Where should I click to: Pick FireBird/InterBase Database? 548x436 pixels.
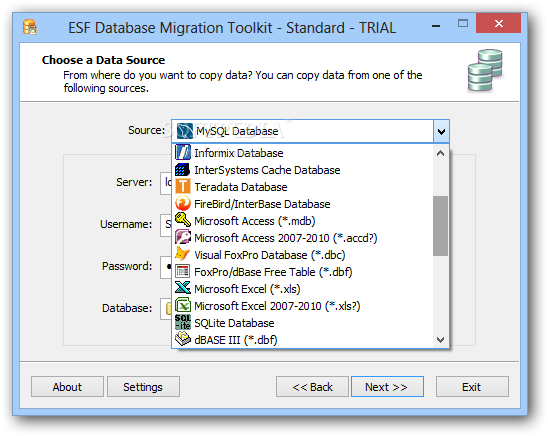[303, 204]
